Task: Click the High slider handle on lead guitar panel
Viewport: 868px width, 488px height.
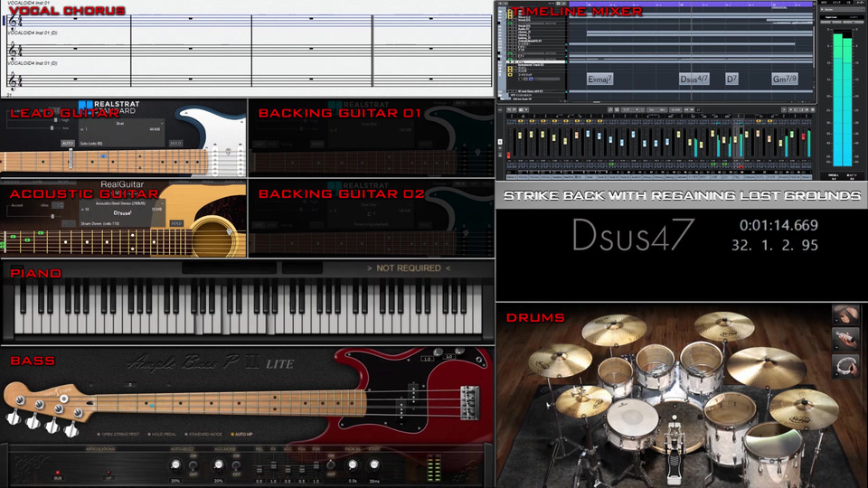Action: tap(56, 120)
